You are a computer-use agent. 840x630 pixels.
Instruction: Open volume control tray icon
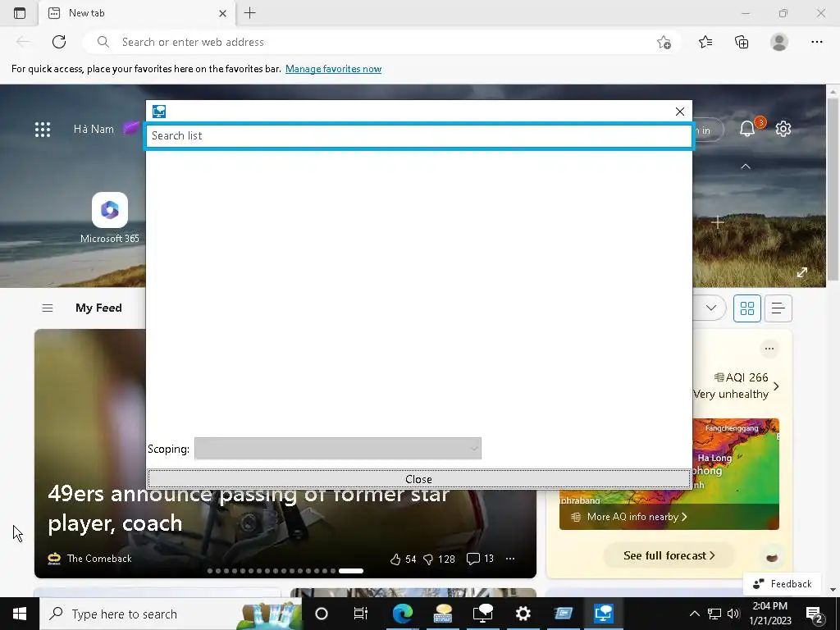733,614
